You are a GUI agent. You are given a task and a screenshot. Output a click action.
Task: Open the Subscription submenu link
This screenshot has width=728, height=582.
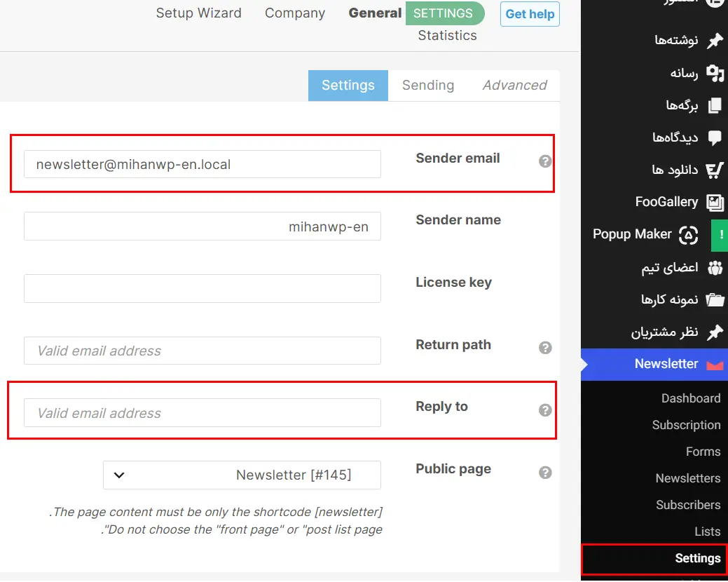click(686, 425)
